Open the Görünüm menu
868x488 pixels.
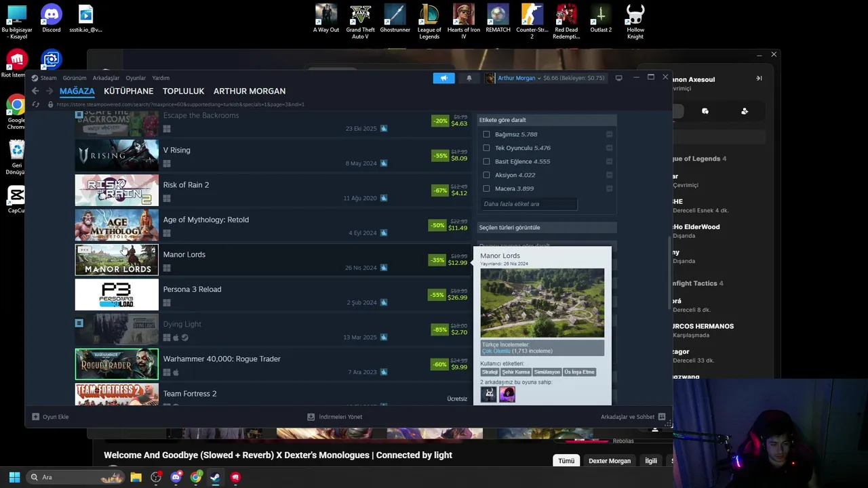coord(75,78)
